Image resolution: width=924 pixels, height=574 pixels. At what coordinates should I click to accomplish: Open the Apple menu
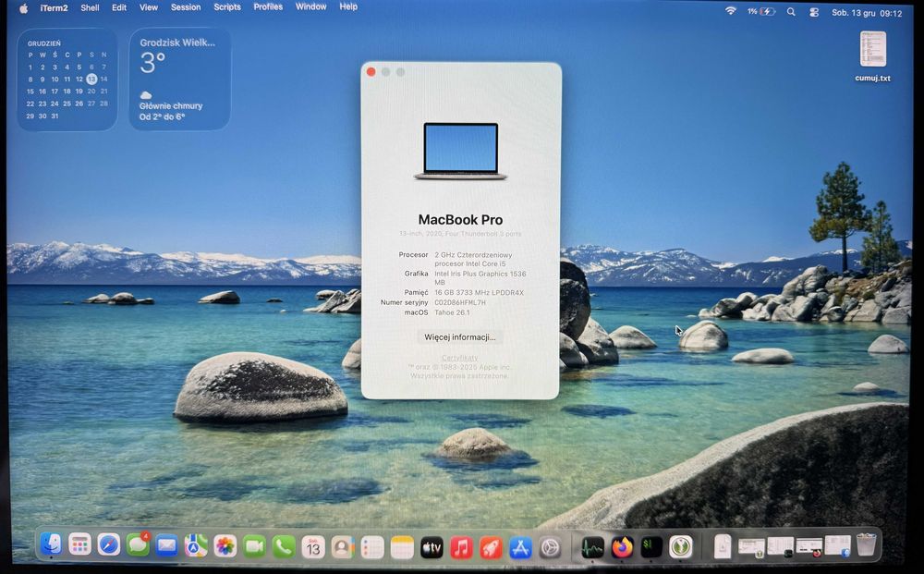[x=24, y=8]
